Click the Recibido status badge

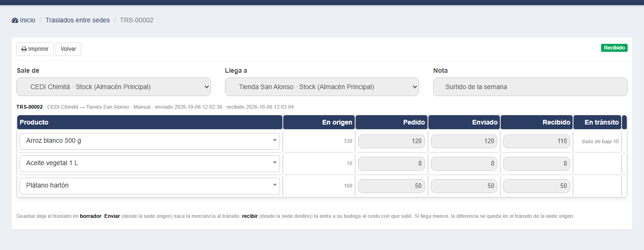tap(614, 48)
